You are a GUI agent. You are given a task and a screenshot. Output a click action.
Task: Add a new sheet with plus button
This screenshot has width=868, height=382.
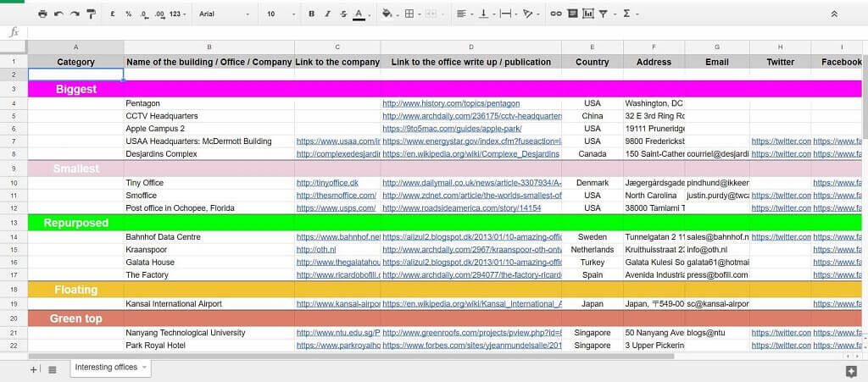click(x=34, y=369)
